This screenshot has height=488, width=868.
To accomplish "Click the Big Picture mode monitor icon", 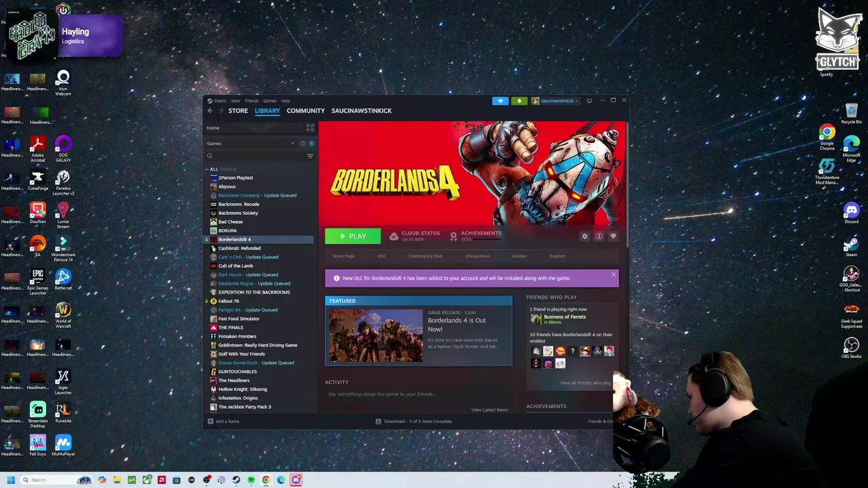I will tap(589, 101).
